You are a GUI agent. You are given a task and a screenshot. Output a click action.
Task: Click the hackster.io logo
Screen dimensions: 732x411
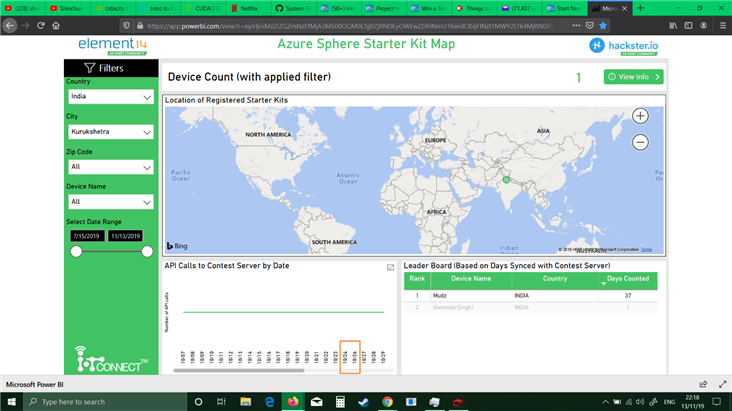pos(624,45)
